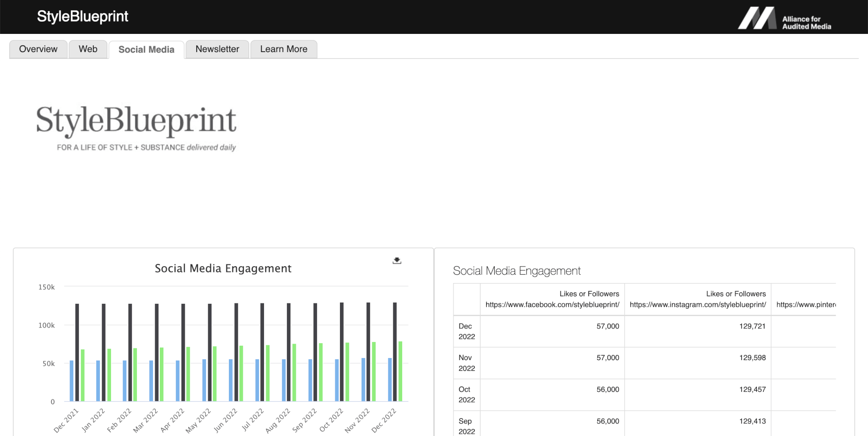Open the Overview tab

[x=38, y=49]
